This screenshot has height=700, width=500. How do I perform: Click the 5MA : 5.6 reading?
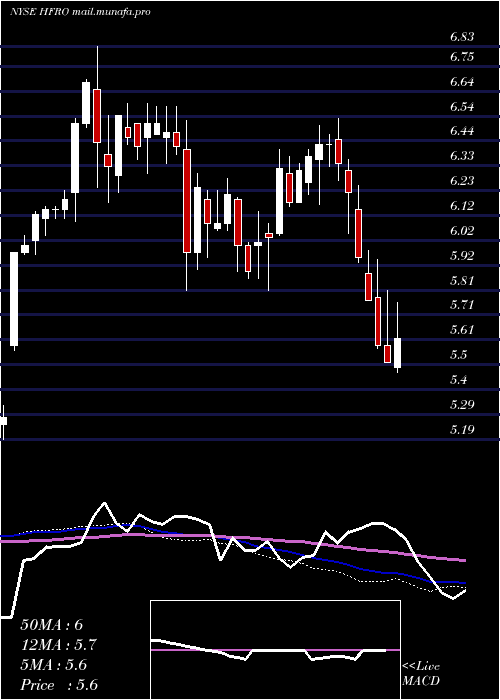54,665
